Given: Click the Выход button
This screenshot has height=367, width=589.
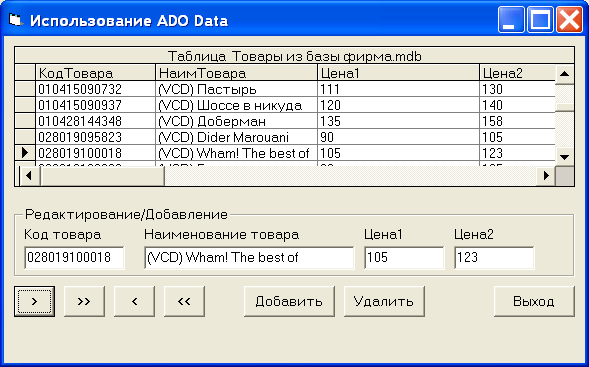Looking at the screenshot, I should click(534, 301).
